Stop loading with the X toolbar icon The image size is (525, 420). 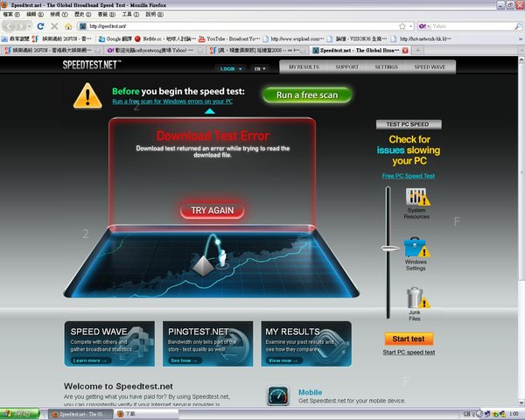point(54,25)
